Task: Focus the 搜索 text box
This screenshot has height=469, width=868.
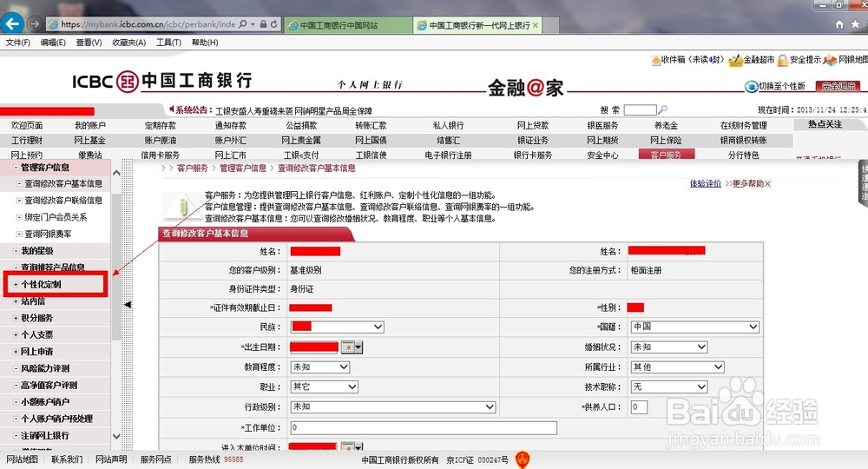Action: 640,109
